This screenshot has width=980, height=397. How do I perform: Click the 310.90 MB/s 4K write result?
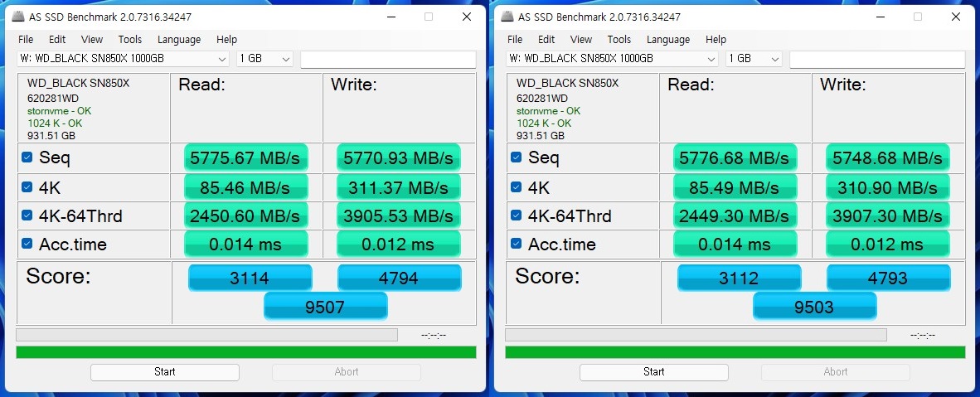point(888,187)
